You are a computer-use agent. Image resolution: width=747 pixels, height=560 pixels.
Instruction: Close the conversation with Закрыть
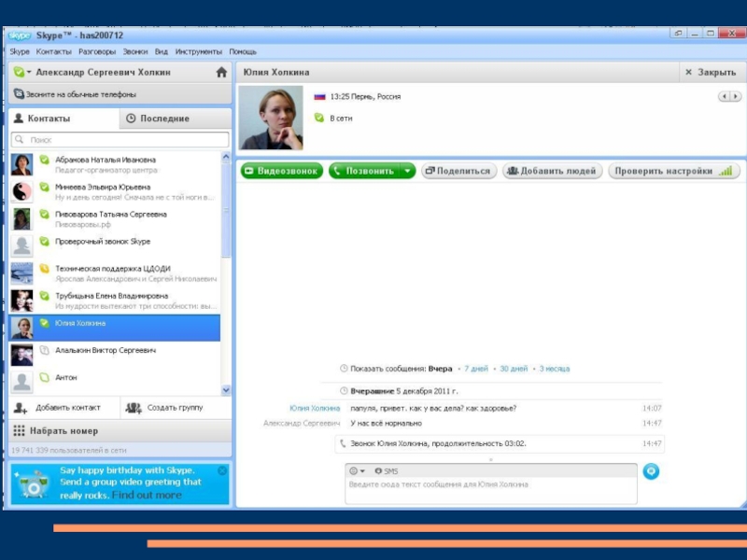point(711,73)
